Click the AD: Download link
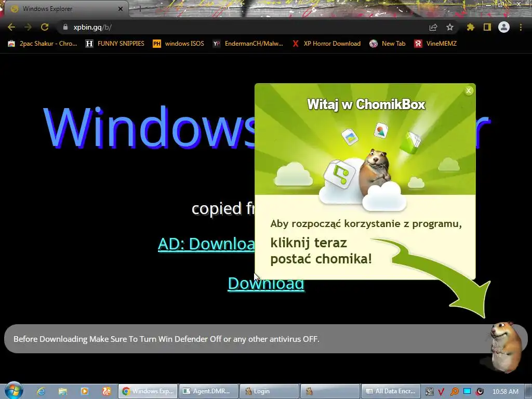532x399 pixels. point(206,244)
